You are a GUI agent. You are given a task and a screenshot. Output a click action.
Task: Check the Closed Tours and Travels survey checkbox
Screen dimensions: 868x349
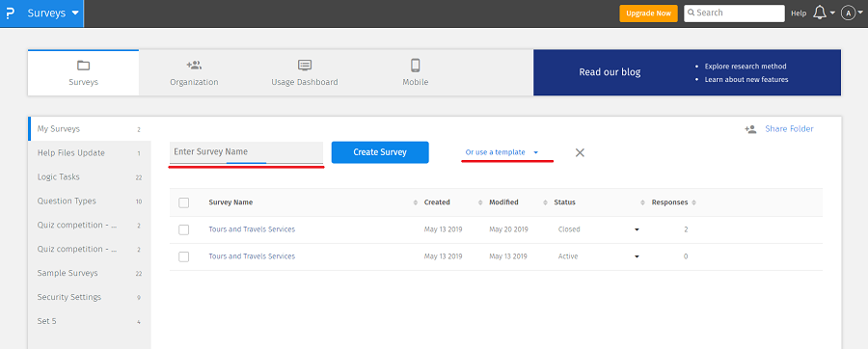pos(184,229)
